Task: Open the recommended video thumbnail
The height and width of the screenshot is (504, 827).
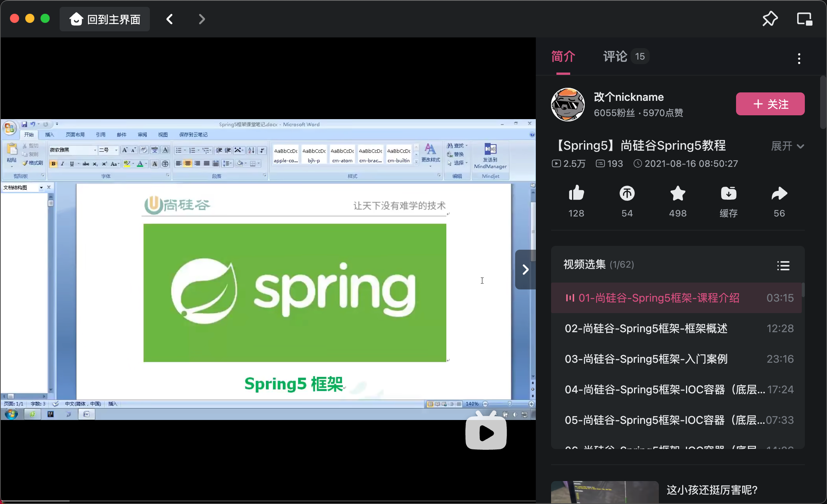Action: 605,492
